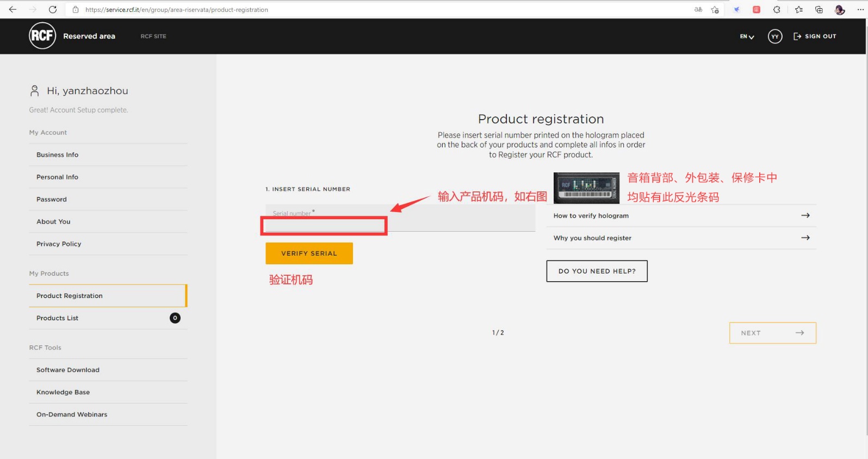Screen dimensions: 868x459
Task: Expand Why you should register
Action: click(x=681, y=238)
